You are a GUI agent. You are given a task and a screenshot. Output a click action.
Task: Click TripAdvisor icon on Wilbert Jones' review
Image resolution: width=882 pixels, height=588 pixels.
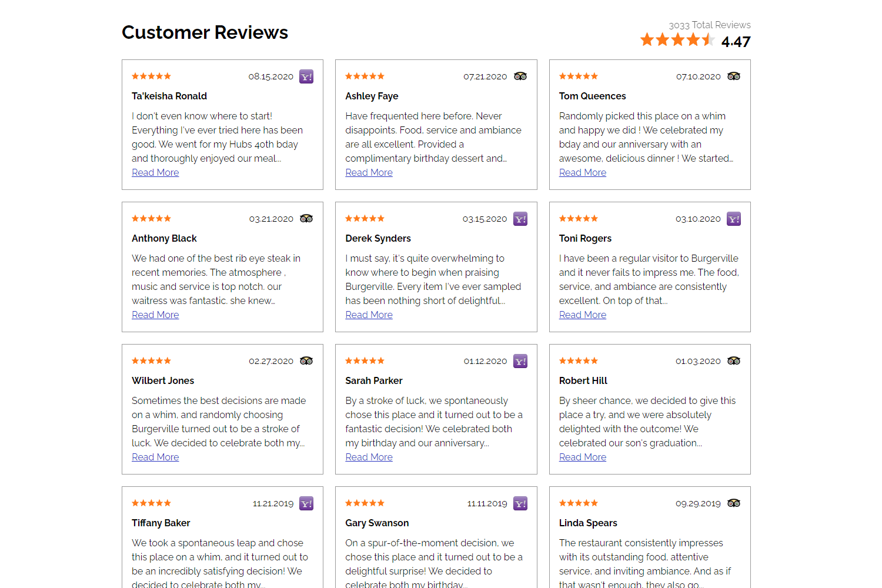(x=306, y=361)
